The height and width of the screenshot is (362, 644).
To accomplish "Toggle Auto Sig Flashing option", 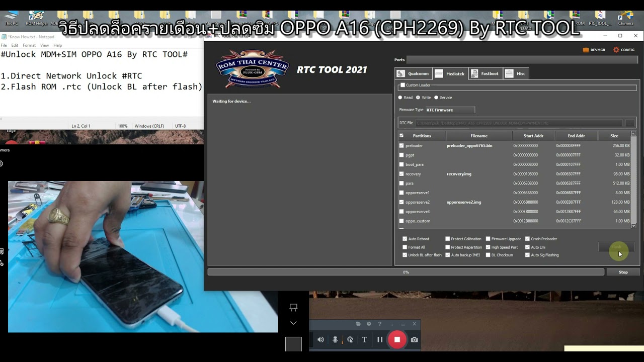I will (x=527, y=255).
